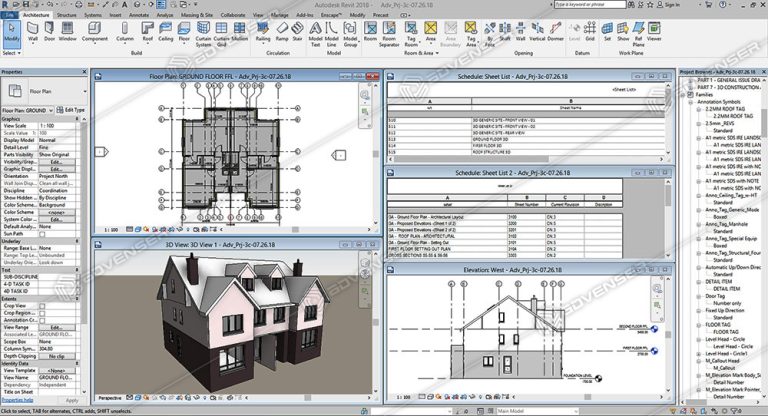Viewport: 768px width, 416px height.
Task: Click Sign In in the title bar
Action: [668, 5]
